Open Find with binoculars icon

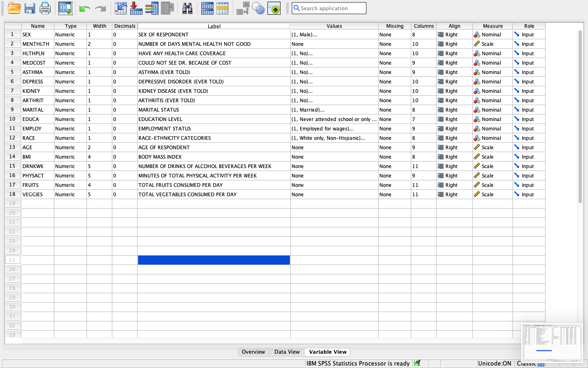187,8
